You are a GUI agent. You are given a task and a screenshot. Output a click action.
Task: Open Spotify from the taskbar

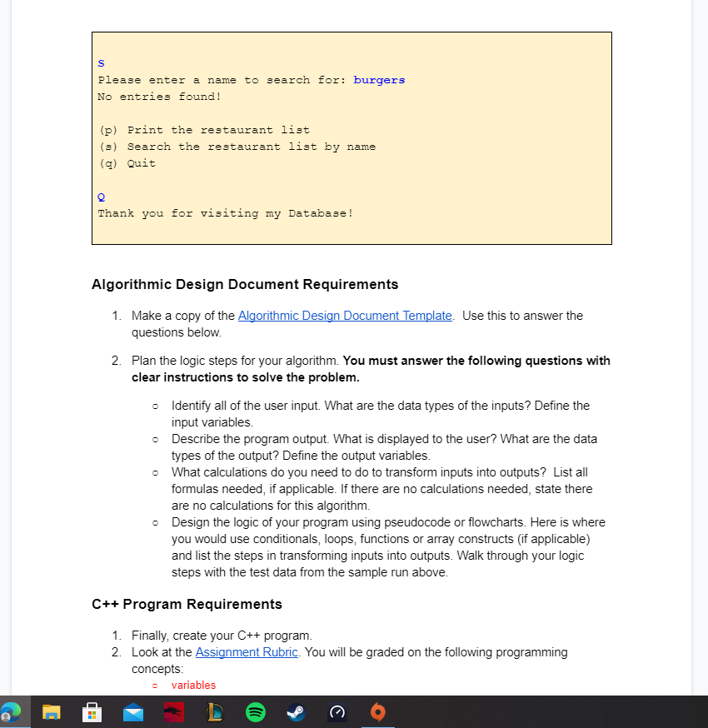point(255,712)
